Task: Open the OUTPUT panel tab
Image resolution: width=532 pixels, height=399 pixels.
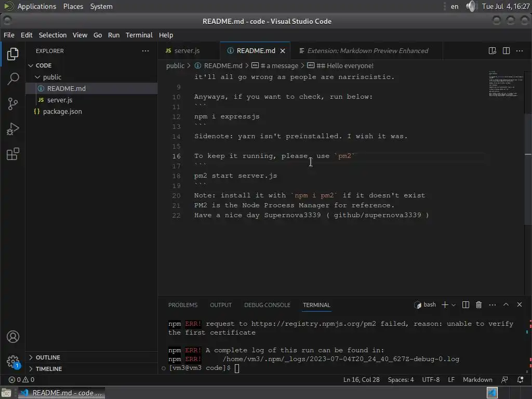Action: tap(221, 305)
